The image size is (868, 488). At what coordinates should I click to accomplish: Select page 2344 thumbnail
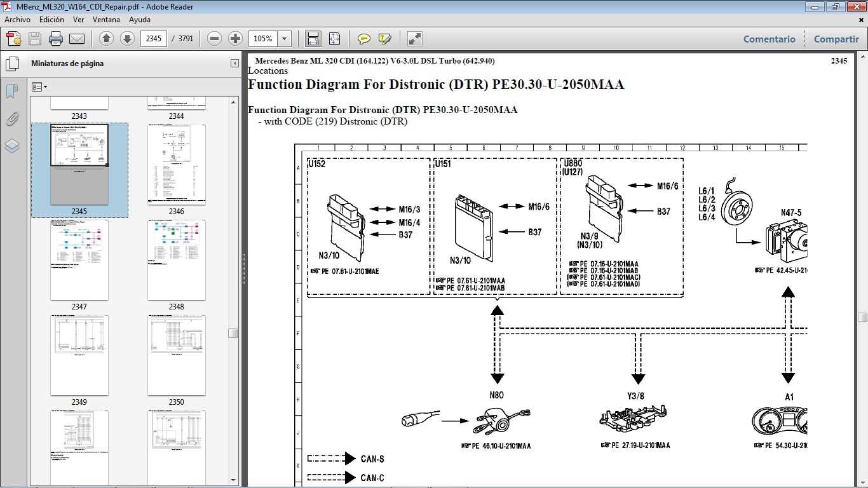tap(177, 104)
